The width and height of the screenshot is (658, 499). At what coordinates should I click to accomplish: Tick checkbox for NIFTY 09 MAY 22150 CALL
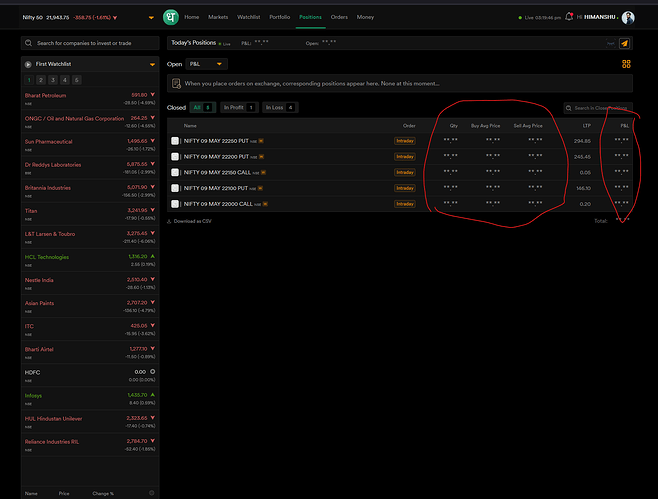pos(175,172)
